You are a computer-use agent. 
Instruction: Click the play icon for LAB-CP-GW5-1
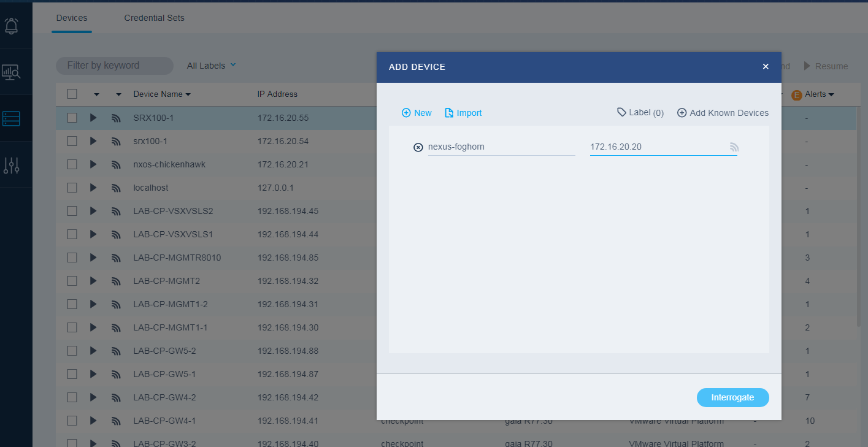93,374
